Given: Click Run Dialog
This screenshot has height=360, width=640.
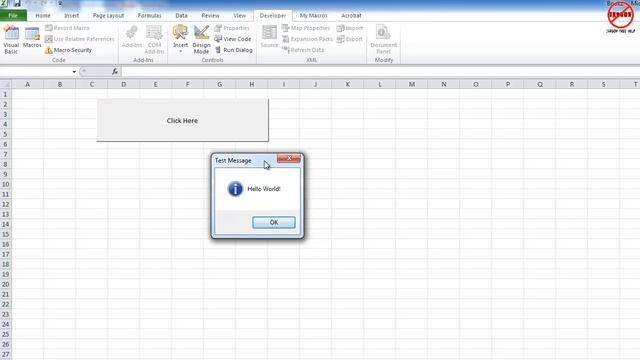Looking at the screenshot, I should 233,50.
